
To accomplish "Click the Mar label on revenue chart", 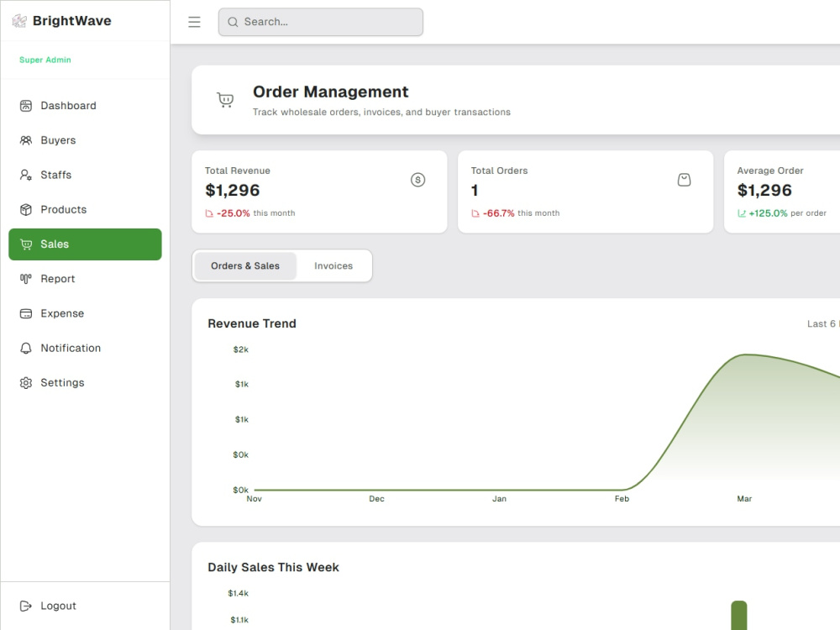I will pos(744,499).
